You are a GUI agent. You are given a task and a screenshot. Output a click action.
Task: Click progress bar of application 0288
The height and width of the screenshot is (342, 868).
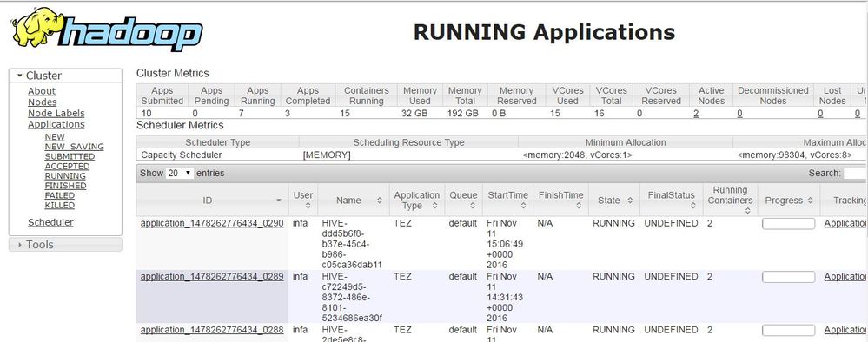pyautogui.click(x=788, y=330)
